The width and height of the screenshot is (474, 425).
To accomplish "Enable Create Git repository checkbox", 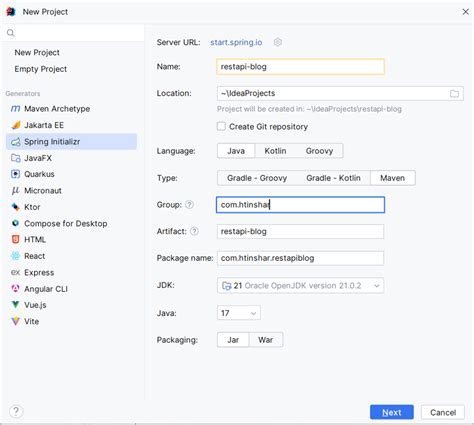I will [221, 126].
